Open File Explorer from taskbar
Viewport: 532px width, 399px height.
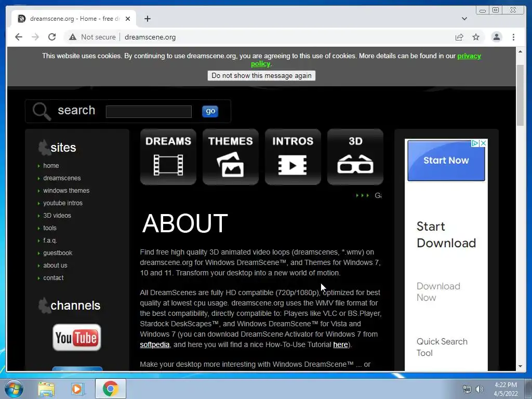(x=46, y=389)
